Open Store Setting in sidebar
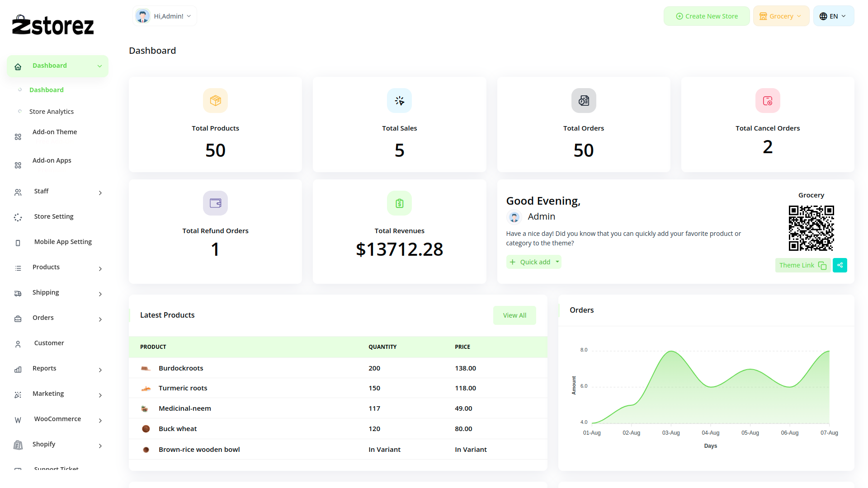 pos(54,216)
